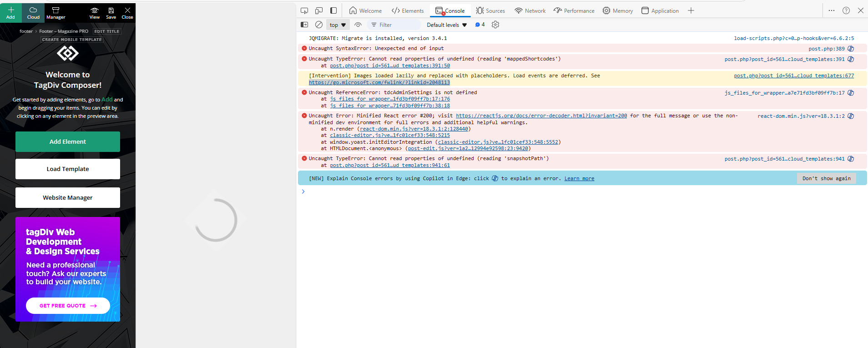Click Create Mobile Template button
The image size is (868, 348).
pyautogui.click(x=72, y=40)
